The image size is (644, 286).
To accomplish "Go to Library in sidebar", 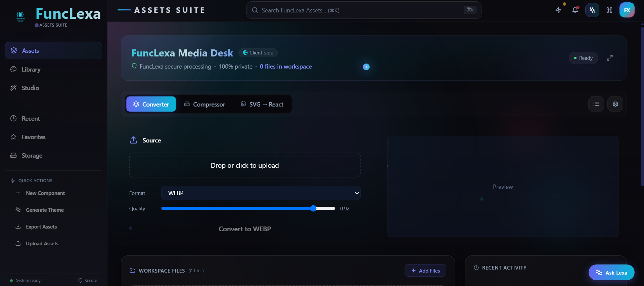I will pyautogui.click(x=53, y=69).
